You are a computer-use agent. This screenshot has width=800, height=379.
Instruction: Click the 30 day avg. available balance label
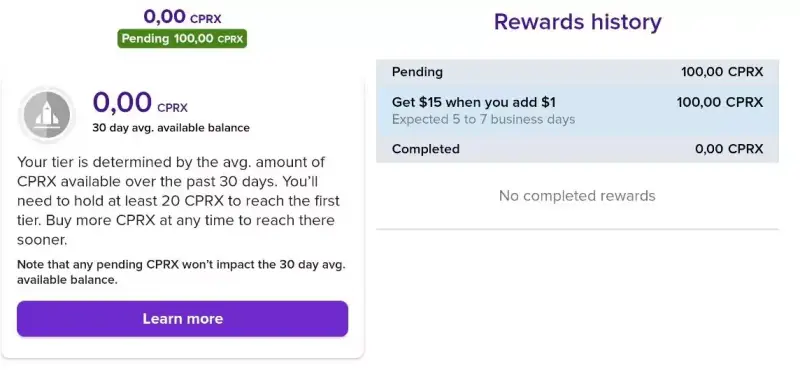[171, 128]
